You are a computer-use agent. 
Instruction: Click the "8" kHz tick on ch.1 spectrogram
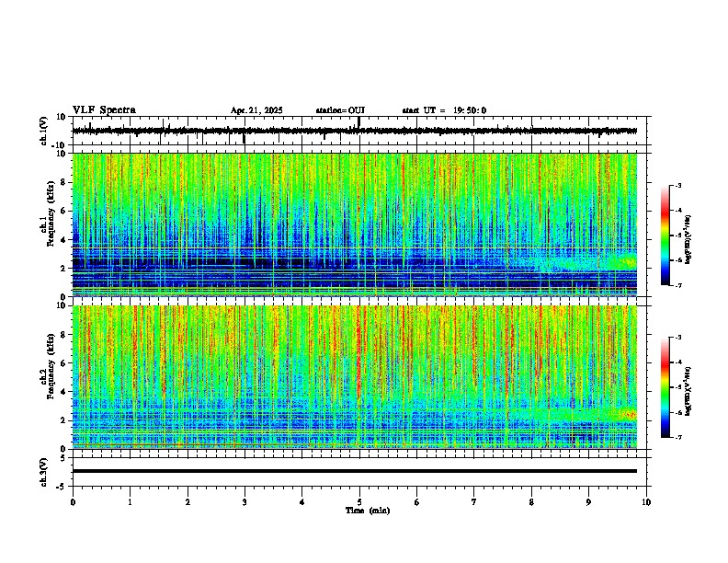click(63, 182)
